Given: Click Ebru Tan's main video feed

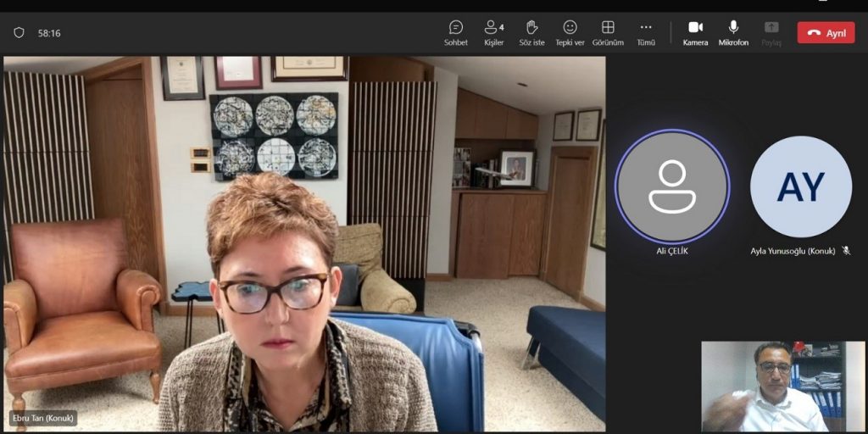Looking at the screenshot, I should (x=305, y=246).
